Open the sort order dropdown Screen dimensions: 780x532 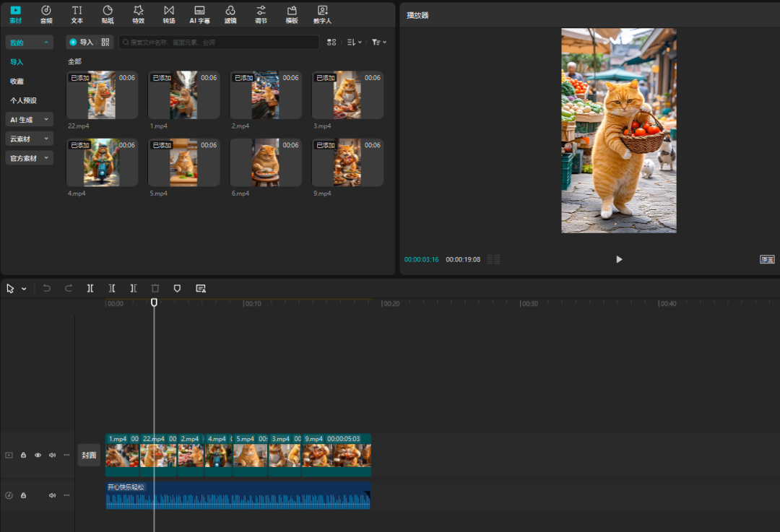coord(354,43)
